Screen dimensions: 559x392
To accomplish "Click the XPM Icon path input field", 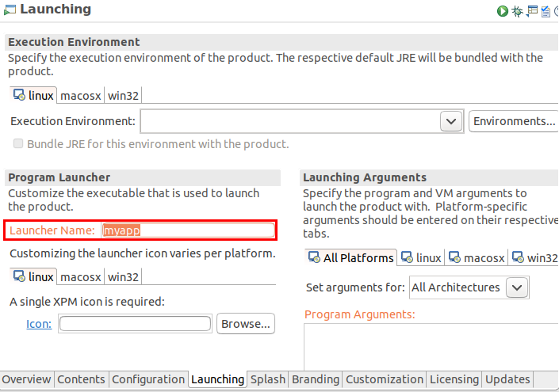I will click(x=135, y=324).
